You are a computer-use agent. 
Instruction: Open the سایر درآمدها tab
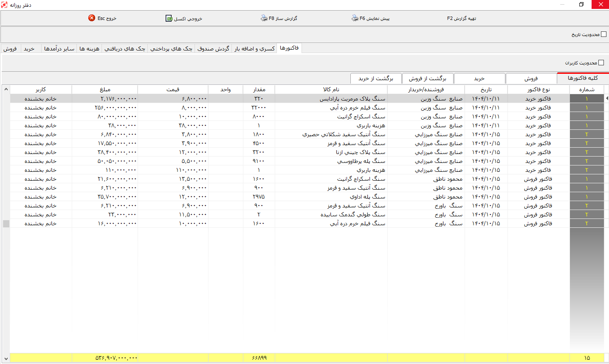[59, 49]
